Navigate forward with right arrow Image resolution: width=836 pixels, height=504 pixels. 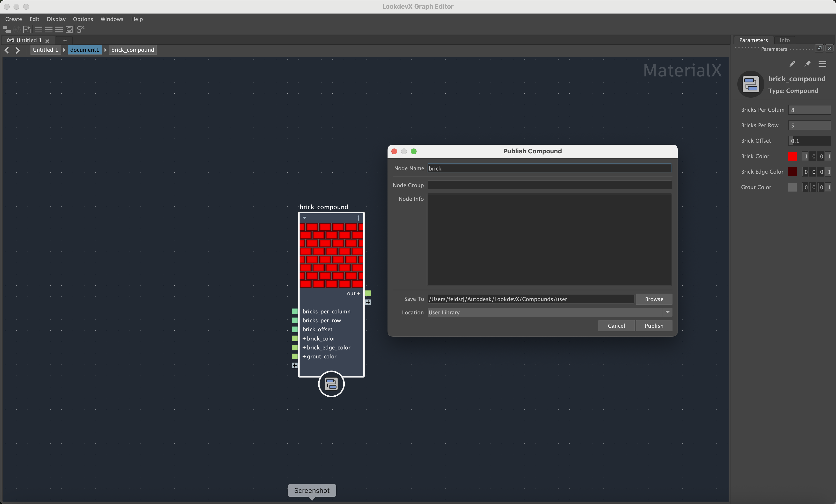point(18,50)
